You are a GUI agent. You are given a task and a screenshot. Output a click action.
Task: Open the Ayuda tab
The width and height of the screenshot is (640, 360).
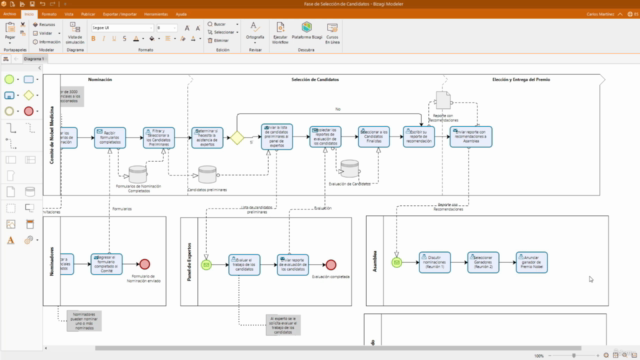click(181, 14)
